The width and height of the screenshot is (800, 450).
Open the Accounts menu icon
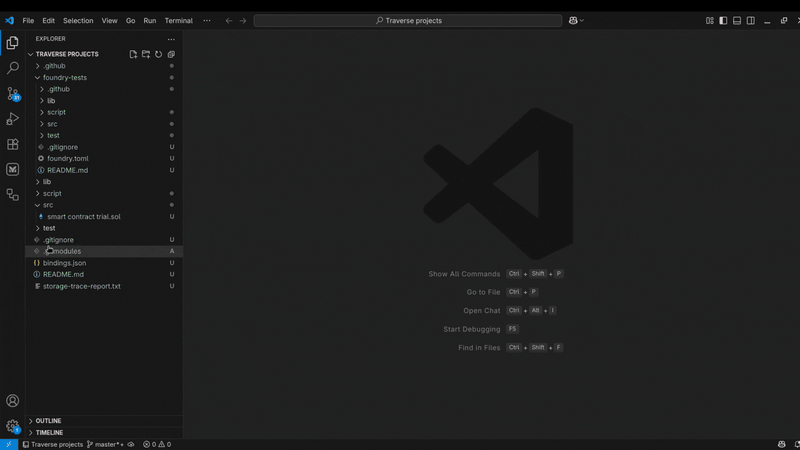point(12,401)
